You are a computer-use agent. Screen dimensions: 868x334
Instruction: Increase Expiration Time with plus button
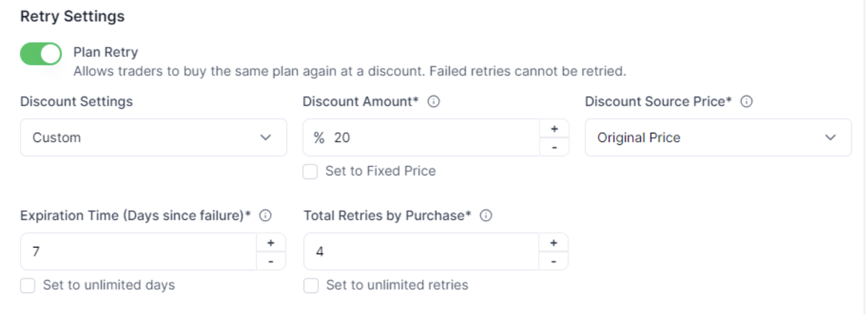pos(271,243)
